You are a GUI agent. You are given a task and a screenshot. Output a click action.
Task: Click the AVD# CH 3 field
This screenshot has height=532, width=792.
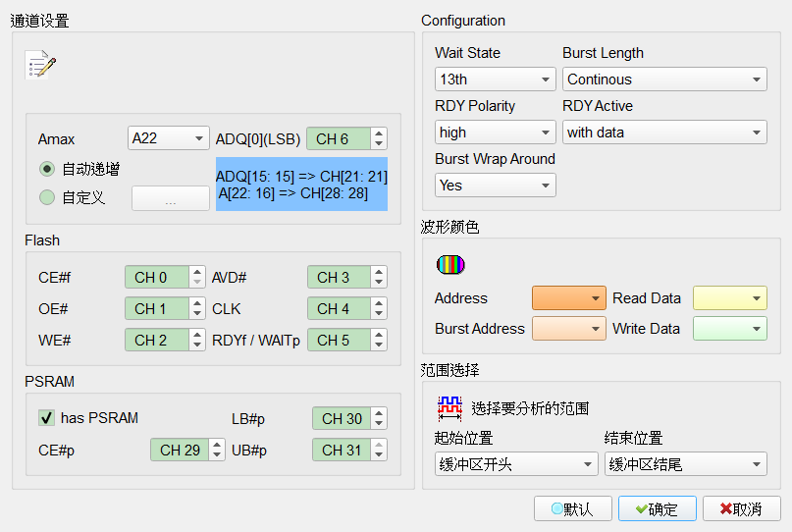pos(339,278)
